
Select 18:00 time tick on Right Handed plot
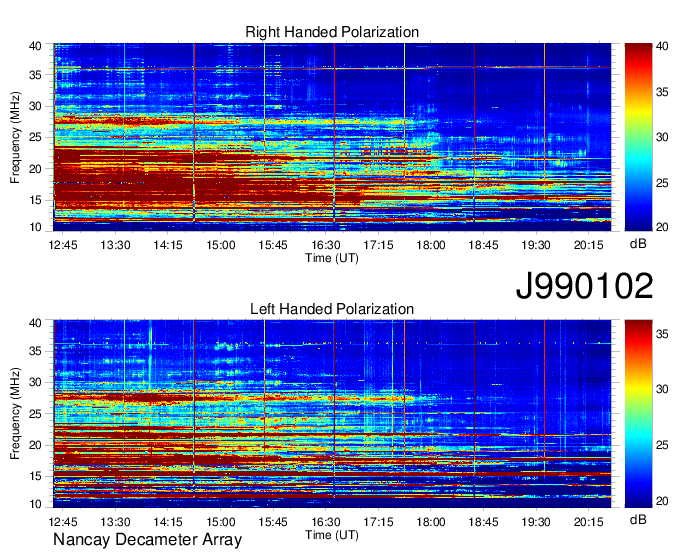pos(431,245)
